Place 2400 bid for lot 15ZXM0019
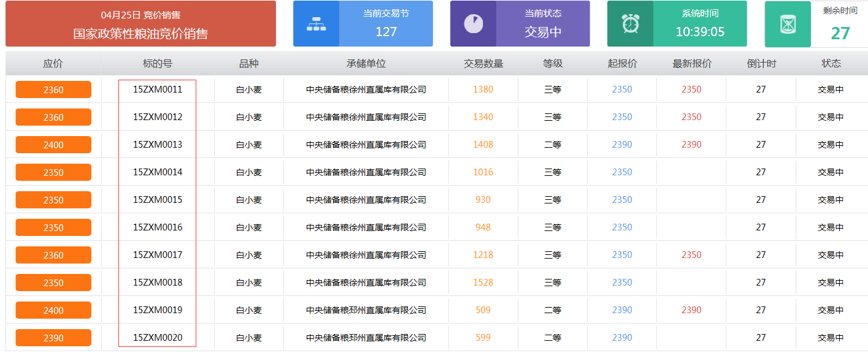868x353 pixels. (x=53, y=310)
